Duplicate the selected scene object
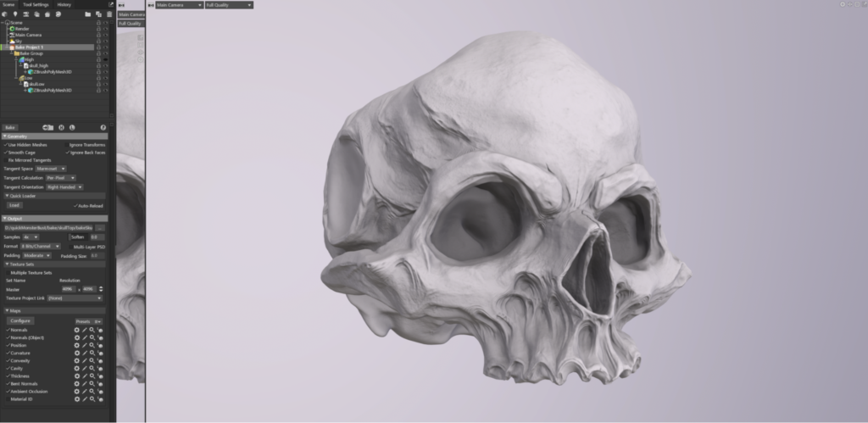This screenshot has height=423, width=868. pos(98,14)
